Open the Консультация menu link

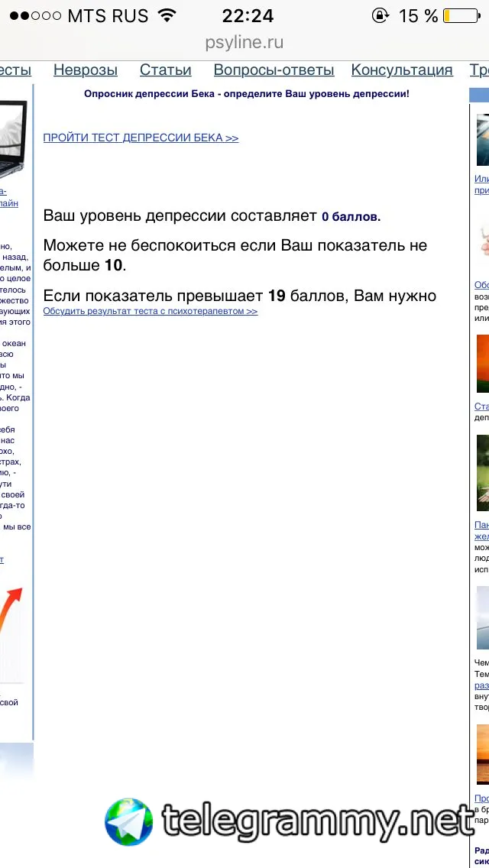point(402,70)
